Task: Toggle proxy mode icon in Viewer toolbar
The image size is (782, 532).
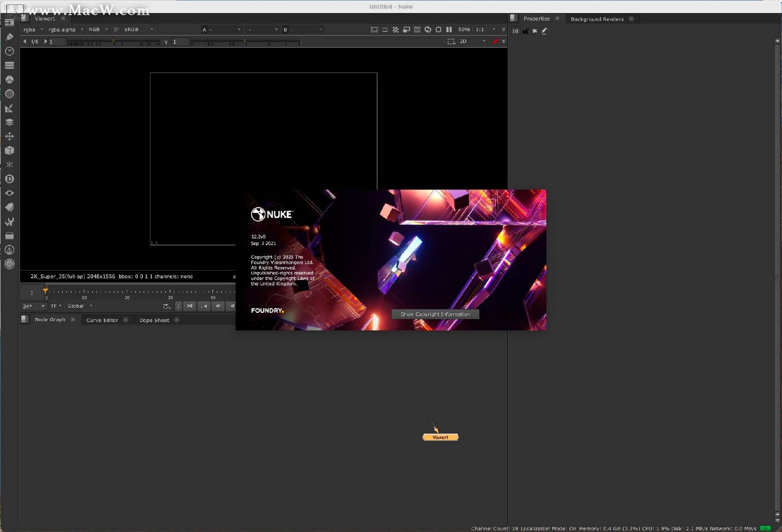Action: click(x=406, y=30)
